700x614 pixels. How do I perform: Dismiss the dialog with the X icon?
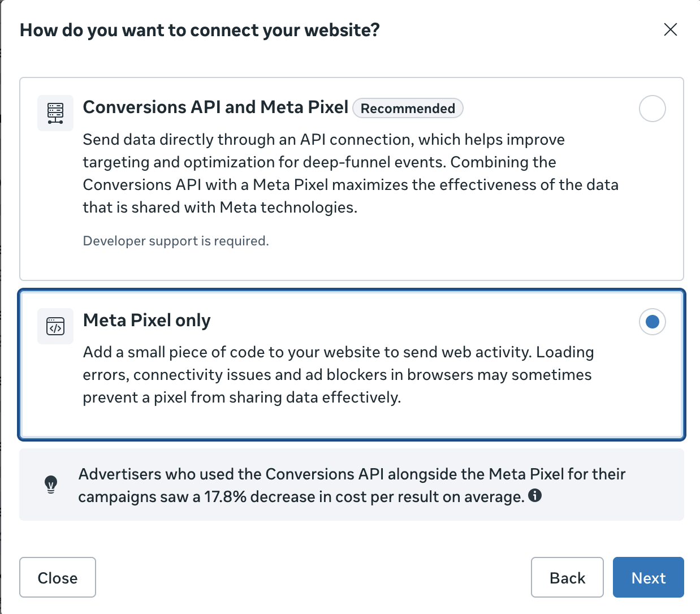coord(671,29)
